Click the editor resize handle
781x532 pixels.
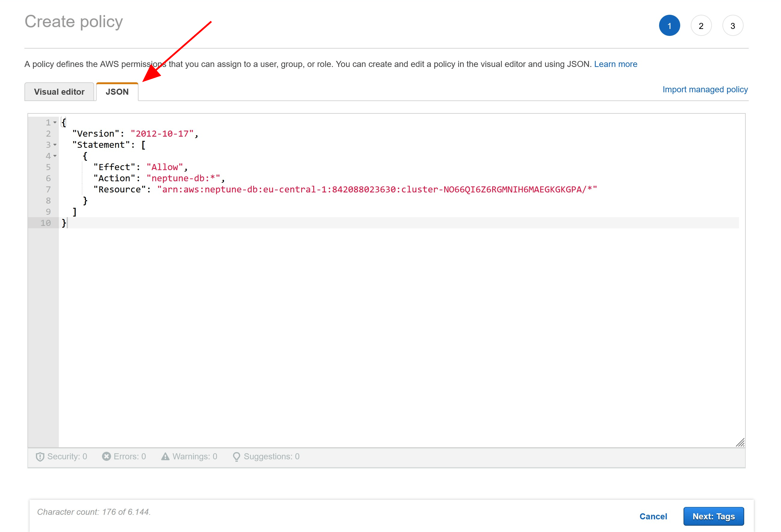click(740, 443)
